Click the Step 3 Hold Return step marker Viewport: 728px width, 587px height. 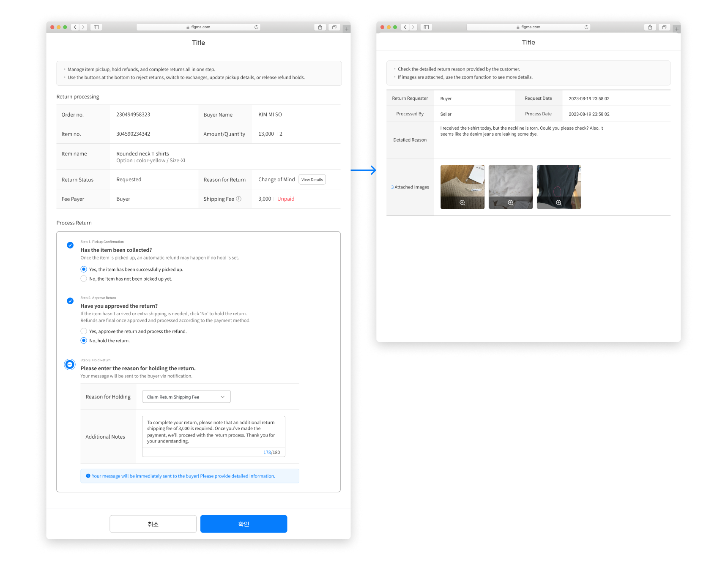(x=70, y=364)
